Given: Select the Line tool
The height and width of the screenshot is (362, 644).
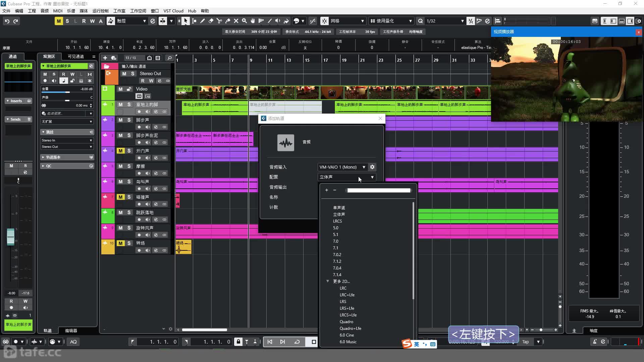Looking at the screenshot, I should (269, 21).
